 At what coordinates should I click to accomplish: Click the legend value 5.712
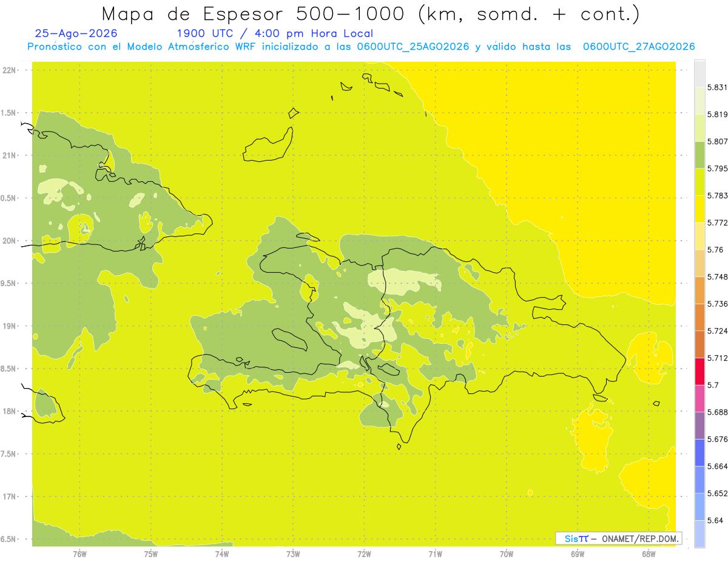717,358
